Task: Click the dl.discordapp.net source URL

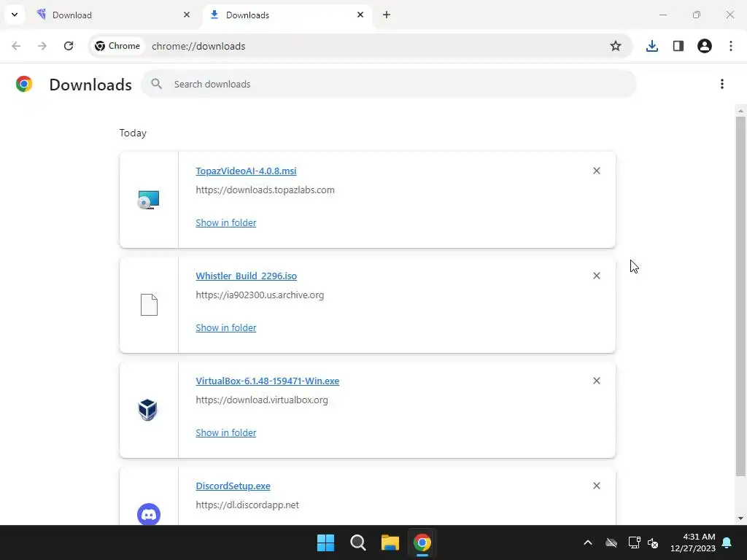Action: pyautogui.click(x=247, y=505)
